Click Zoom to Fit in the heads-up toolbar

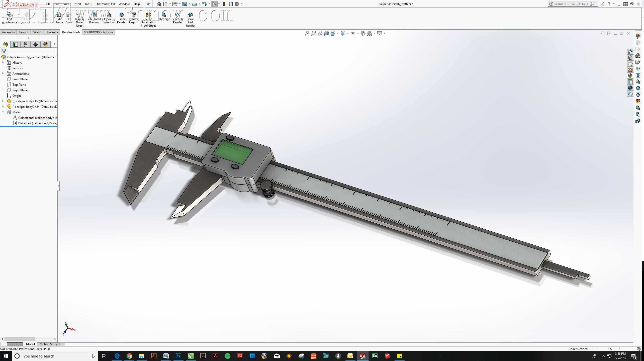[307, 33]
